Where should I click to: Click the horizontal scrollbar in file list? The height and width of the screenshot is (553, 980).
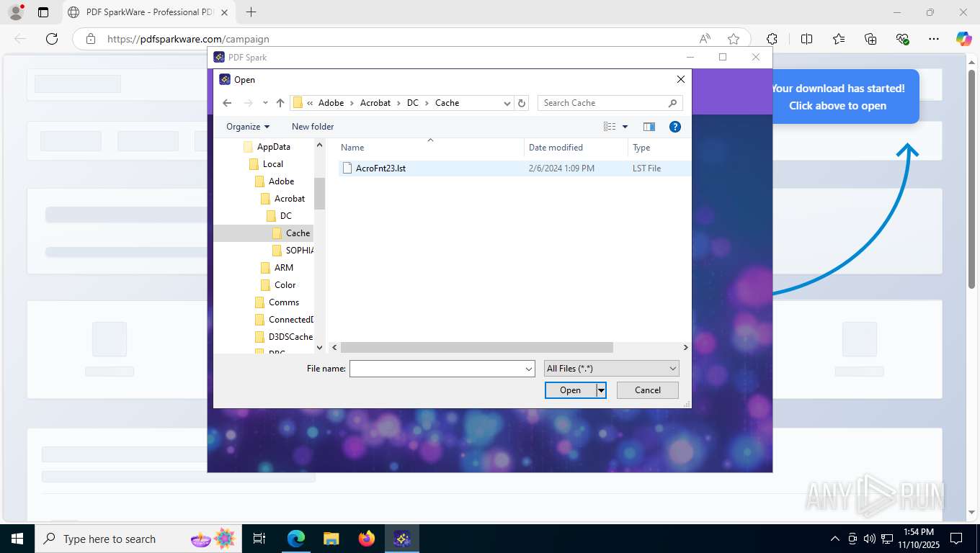476,347
